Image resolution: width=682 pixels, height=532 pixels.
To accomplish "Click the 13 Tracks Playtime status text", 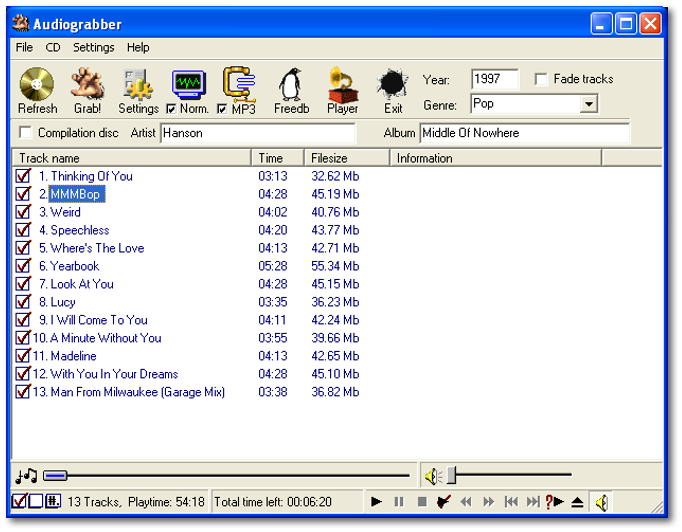I will (136, 502).
